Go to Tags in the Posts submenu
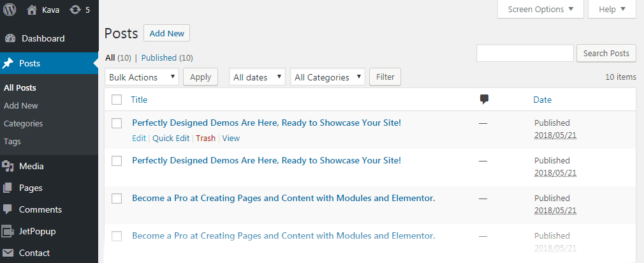 coord(12,141)
